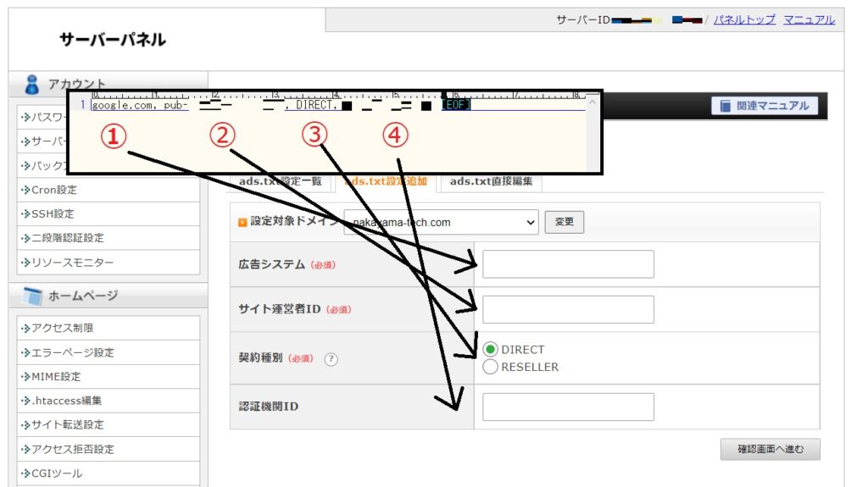Open the 設定対象ドメイン dropdown

pos(441,223)
